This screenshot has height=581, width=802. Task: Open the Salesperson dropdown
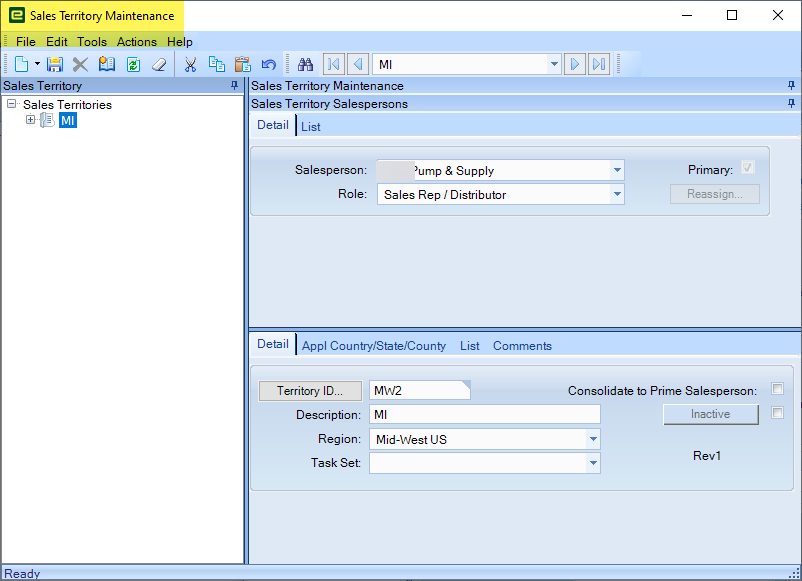point(617,170)
